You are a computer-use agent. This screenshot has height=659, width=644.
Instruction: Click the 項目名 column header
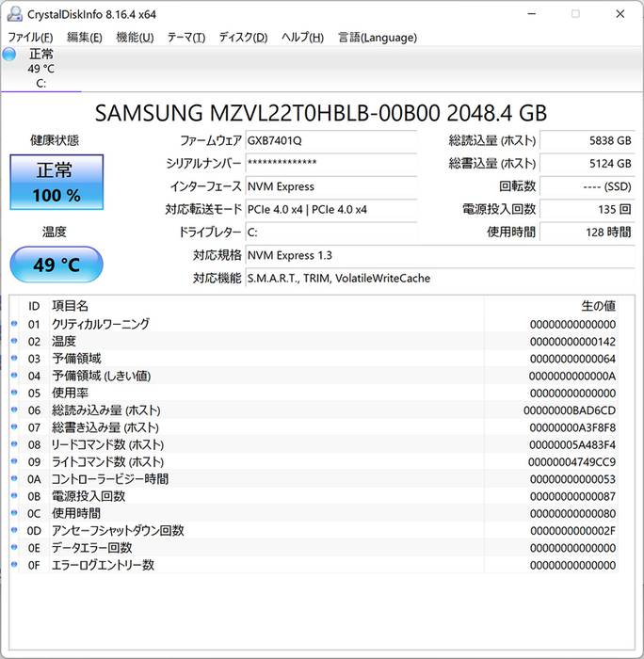tap(71, 306)
